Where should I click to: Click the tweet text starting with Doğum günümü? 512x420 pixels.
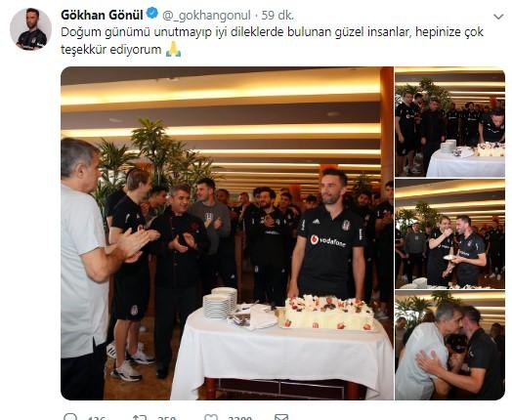pos(272,41)
